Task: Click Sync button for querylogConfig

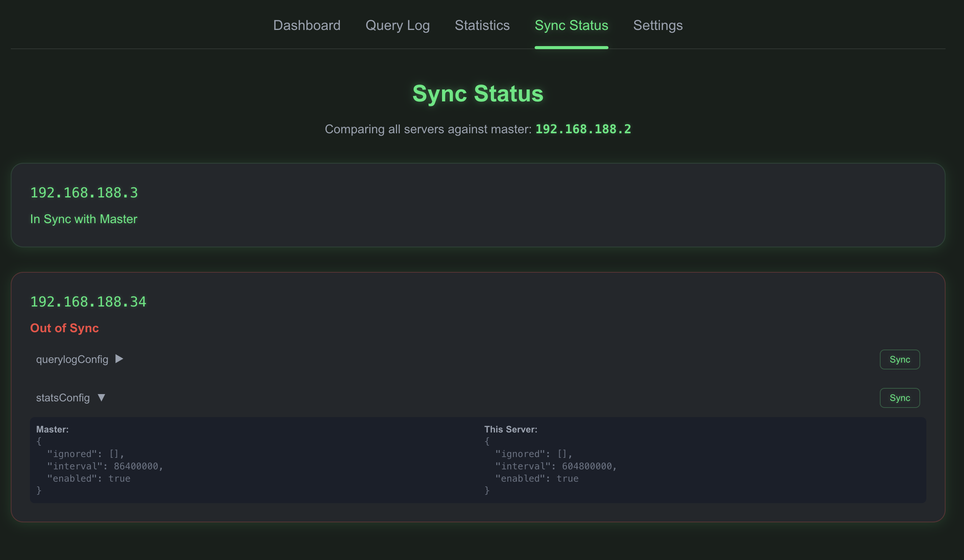Action: 899,360
